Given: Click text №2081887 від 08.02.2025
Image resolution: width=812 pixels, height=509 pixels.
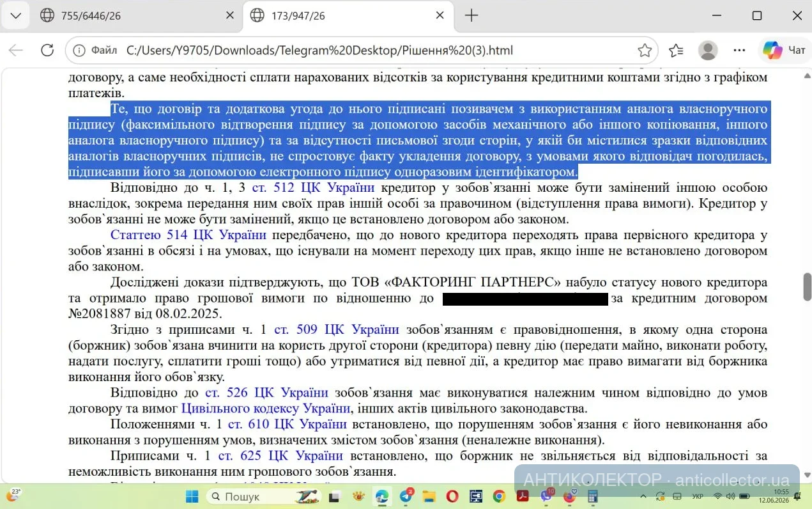Looking at the screenshot, I should tap(145, 313).
